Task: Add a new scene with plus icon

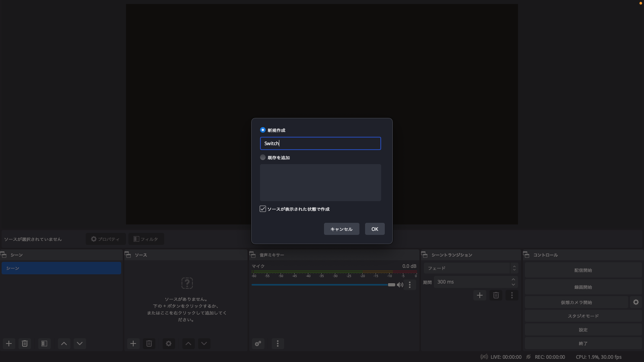Action: tap(9, 343)
